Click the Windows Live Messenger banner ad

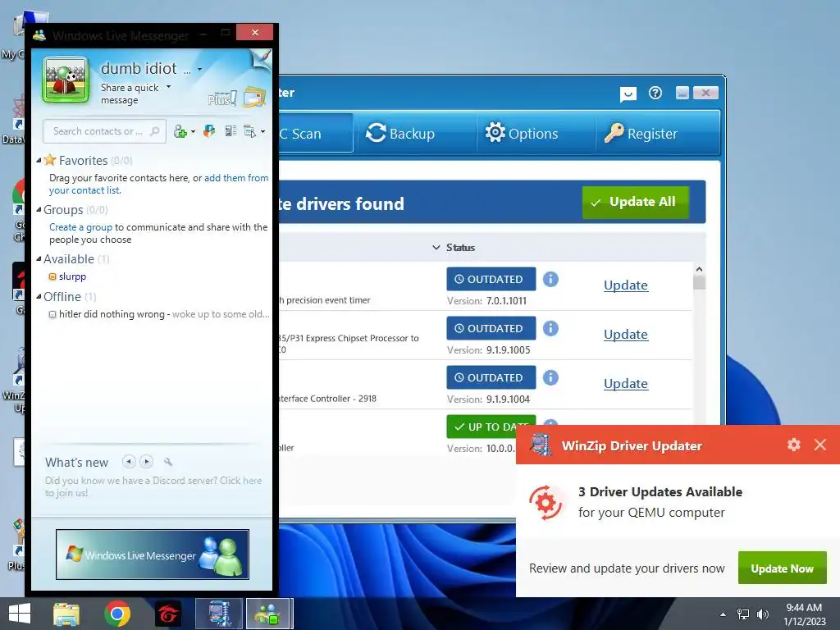point(152,555)
